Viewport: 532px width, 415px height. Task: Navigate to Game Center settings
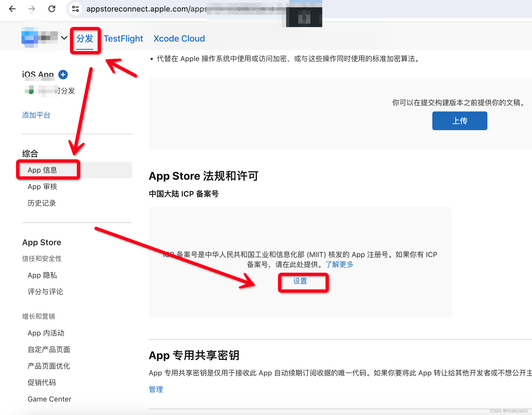[x=49, y=399]
